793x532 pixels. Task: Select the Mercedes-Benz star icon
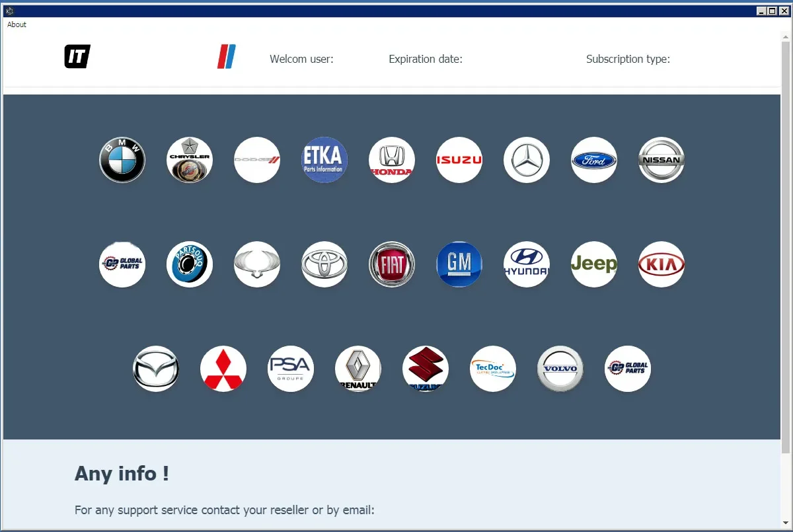(527, 160)
